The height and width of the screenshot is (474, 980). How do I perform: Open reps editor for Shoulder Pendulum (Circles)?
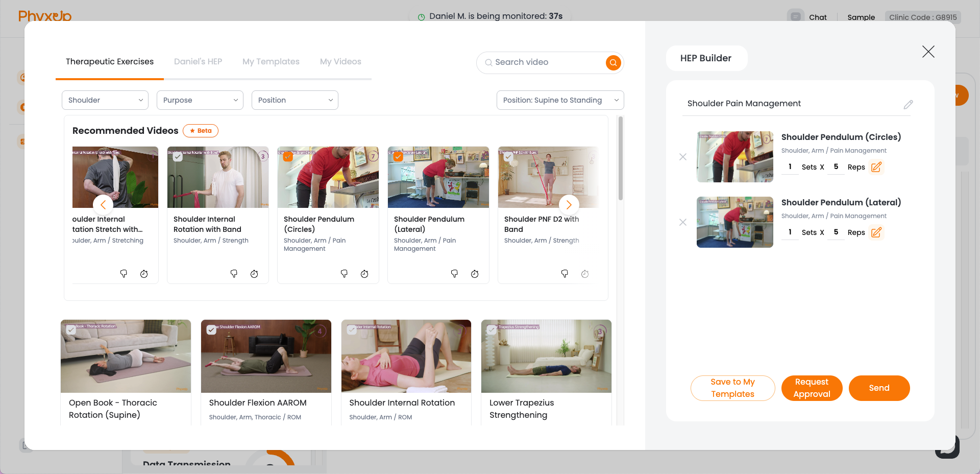pos(877,167)
